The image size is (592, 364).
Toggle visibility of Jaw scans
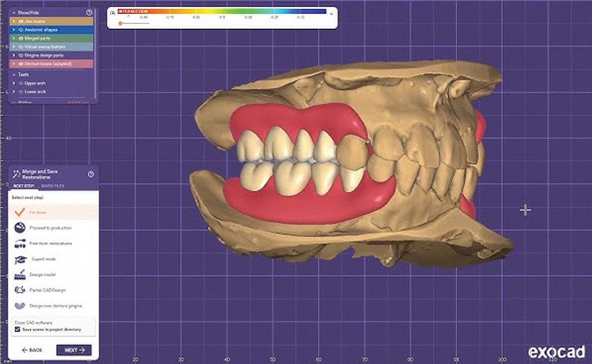[21, 21]
